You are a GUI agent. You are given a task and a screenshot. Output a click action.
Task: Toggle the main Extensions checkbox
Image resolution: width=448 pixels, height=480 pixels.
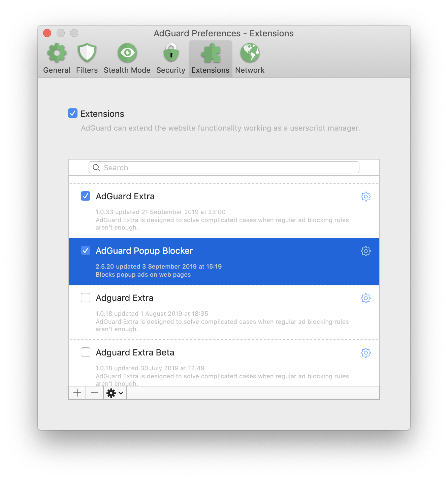73,113
